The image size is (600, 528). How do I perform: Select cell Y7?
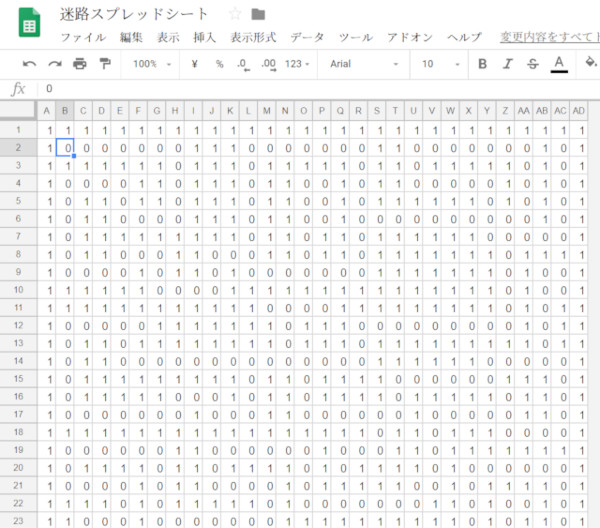487,237
